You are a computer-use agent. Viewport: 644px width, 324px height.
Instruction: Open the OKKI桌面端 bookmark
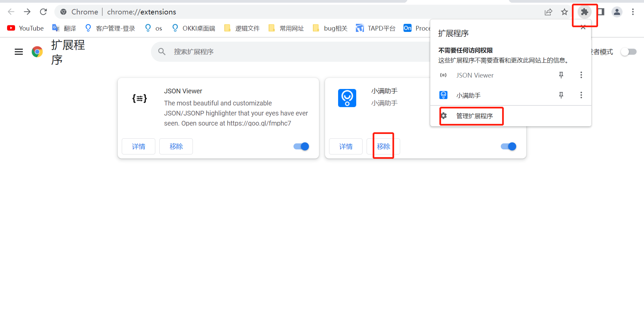pos(194,28)
